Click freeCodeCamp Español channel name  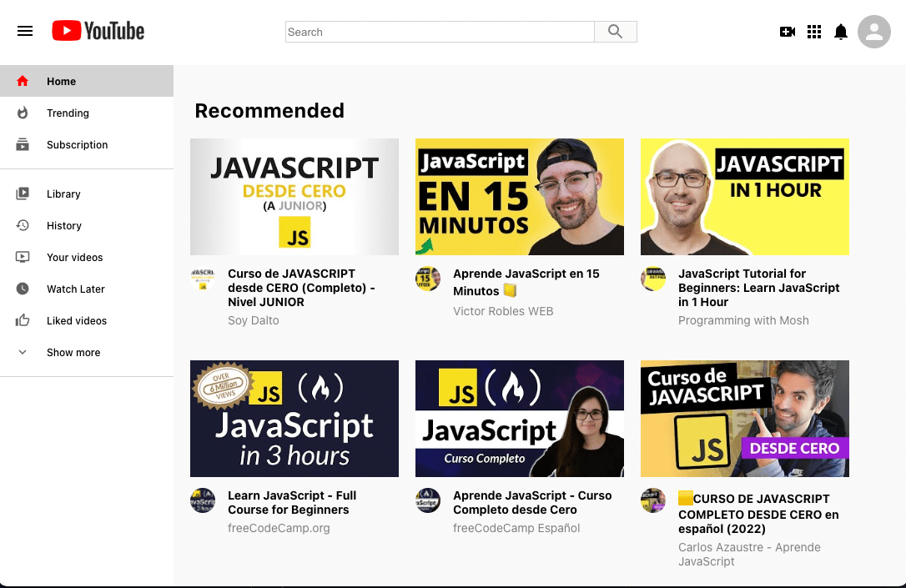[516, 528]
